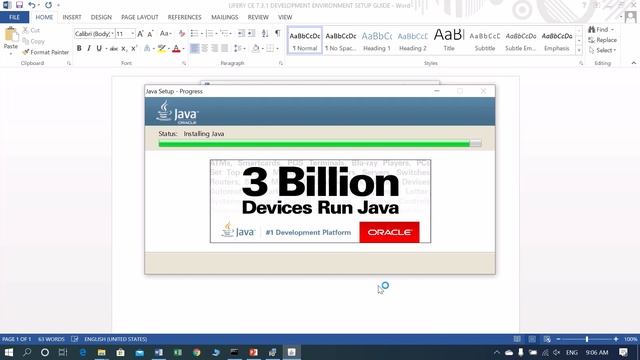Apply the Title style
The height and width of the screenshot is (360, 640).
click(x=449, y=40)
